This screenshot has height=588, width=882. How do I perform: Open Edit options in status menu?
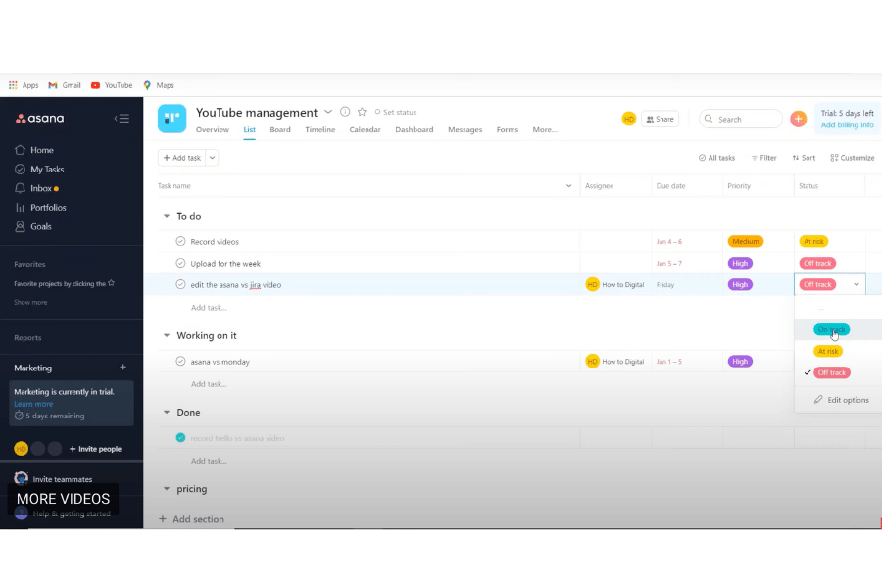click(843, 400)
